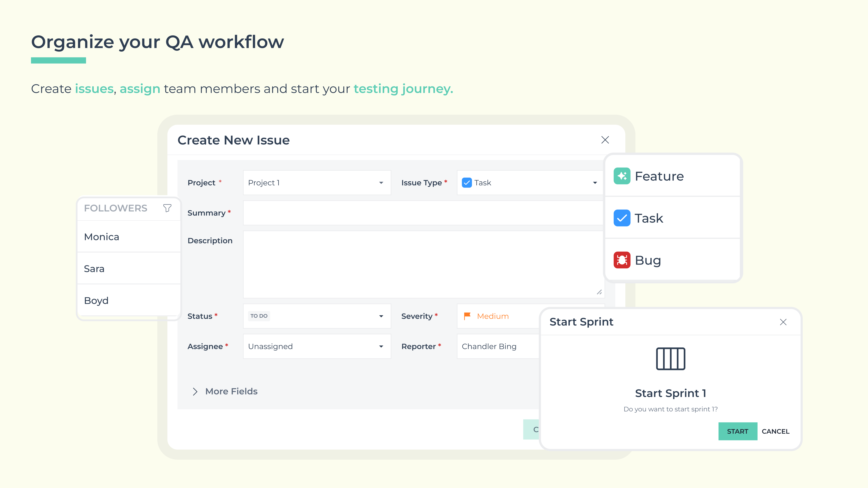The height and width of the screenshot is (488, 868).
Task: Open the Unassigned assignee dropdown
Action: point(381,347)
